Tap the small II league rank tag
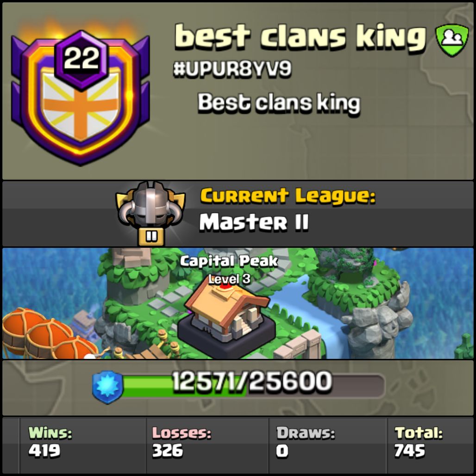Image resolution: width=476 pixels, height=476 pixels. click(151, 237)
